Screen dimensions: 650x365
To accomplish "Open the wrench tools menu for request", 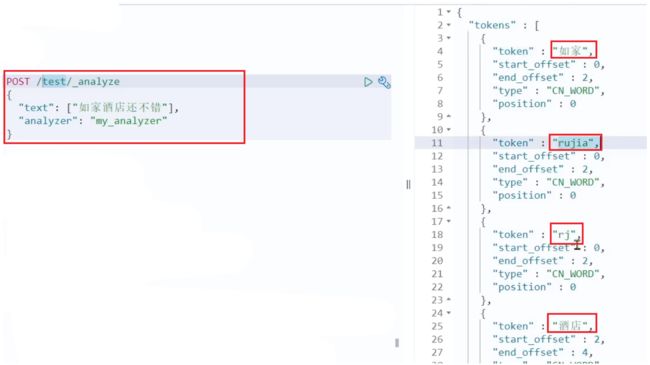I will coord(384,82).
